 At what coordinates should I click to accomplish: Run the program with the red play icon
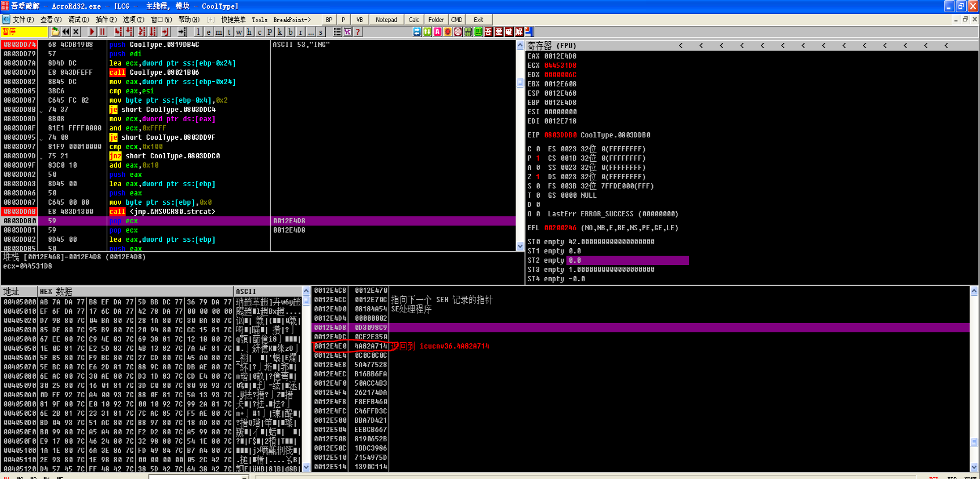coord(92,32)
